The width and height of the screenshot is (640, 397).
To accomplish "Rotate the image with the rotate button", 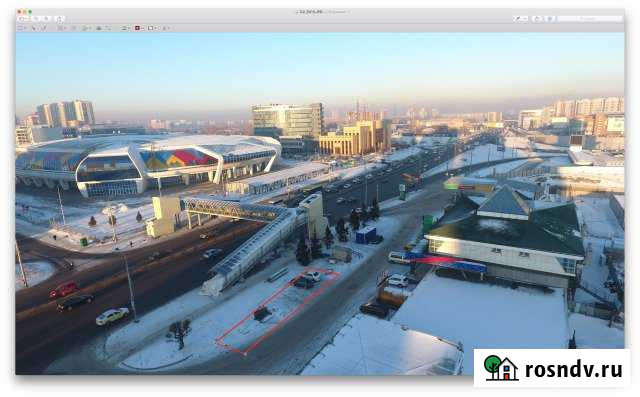I will pyautogui.click(x=538, y=19).
